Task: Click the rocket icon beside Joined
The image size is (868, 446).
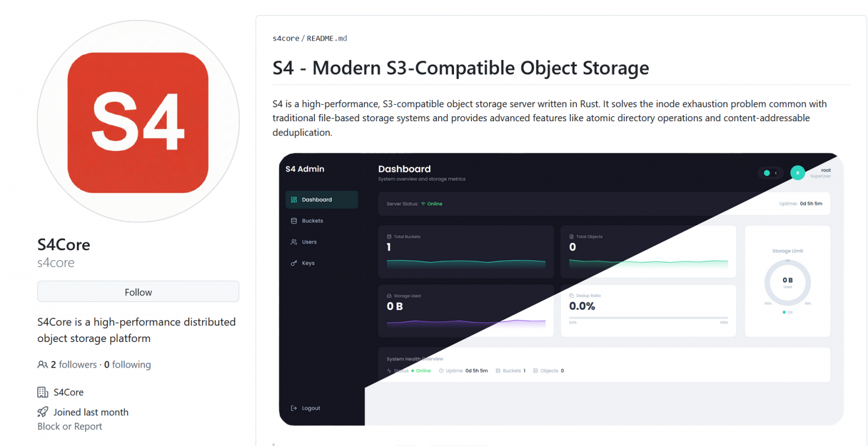Action: [43, 412]
